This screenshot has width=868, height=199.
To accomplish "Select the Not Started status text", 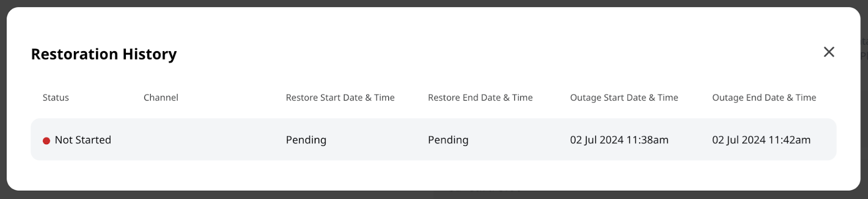I will click(x=82, y=140).
